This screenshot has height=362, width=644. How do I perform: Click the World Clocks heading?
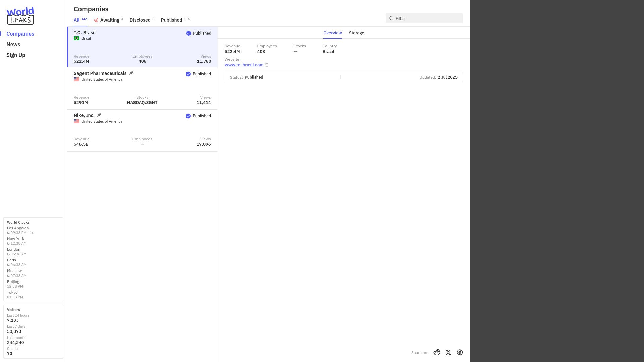[18, 222]
